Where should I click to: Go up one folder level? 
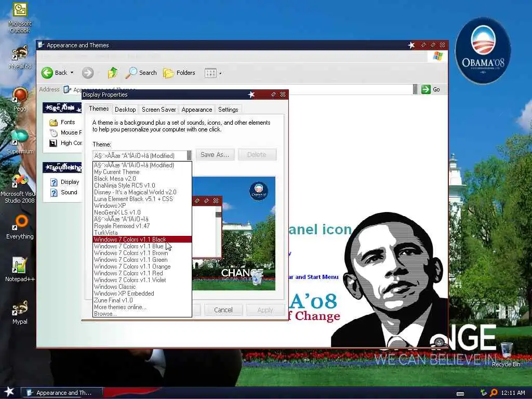112,73
